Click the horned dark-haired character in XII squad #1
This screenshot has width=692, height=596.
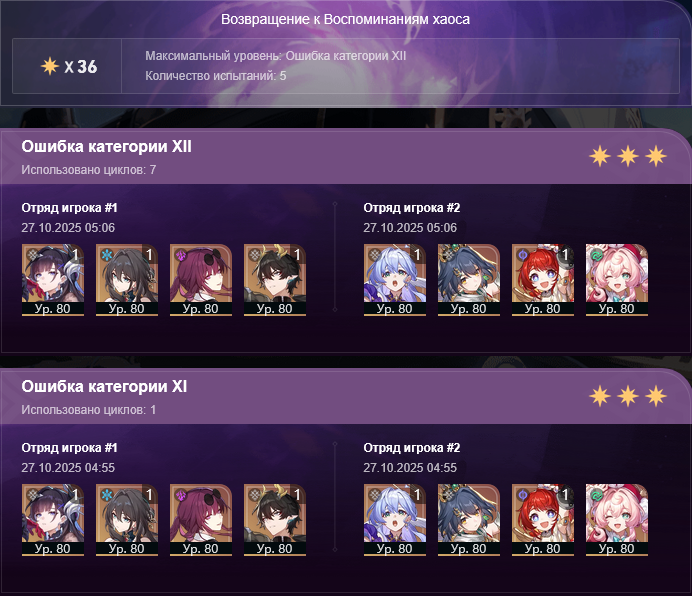coord(275,279)
